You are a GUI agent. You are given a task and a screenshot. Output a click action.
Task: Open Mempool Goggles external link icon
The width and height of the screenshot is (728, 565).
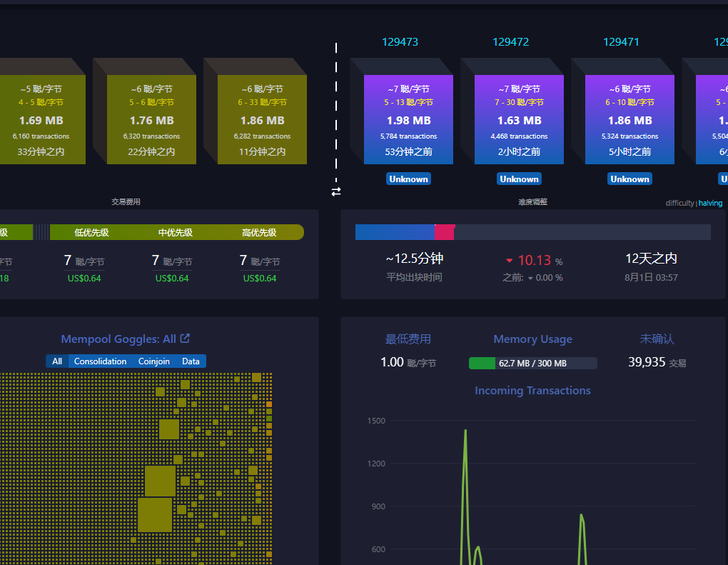(185, 339)
